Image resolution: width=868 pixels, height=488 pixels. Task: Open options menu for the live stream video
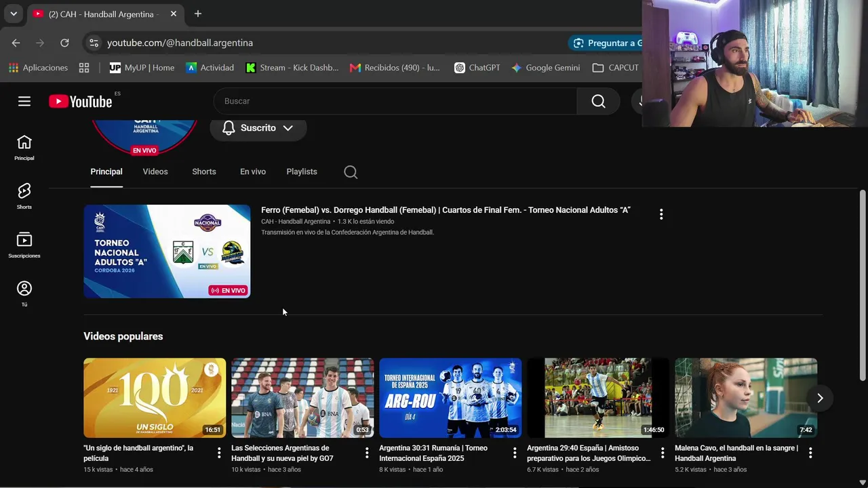click(661, 214)
